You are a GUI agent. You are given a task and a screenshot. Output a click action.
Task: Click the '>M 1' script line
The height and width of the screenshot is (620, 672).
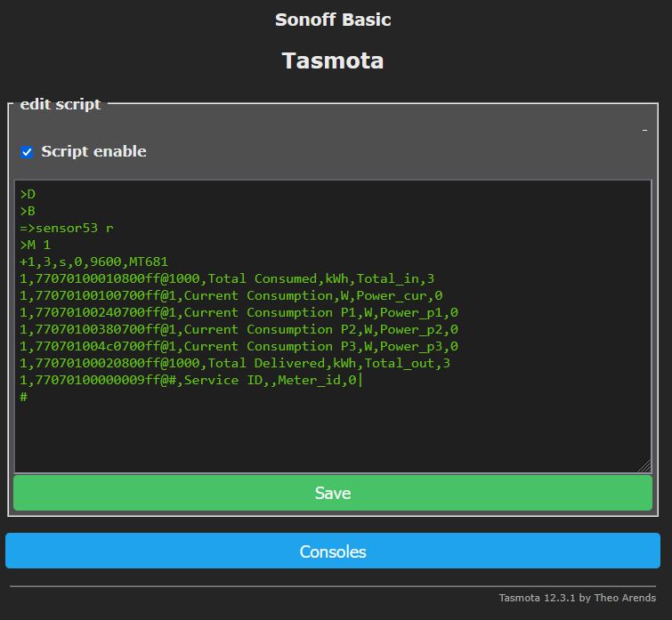[36, 245]
